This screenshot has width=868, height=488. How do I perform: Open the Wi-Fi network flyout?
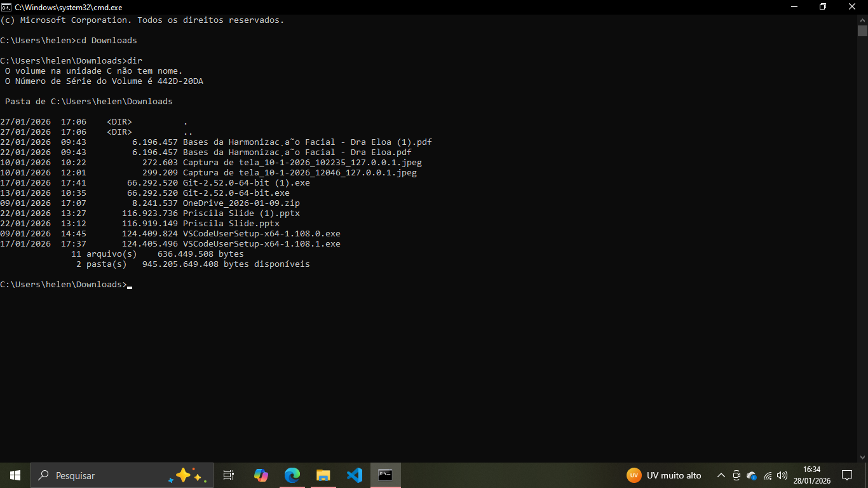click(x=768, y=475)
